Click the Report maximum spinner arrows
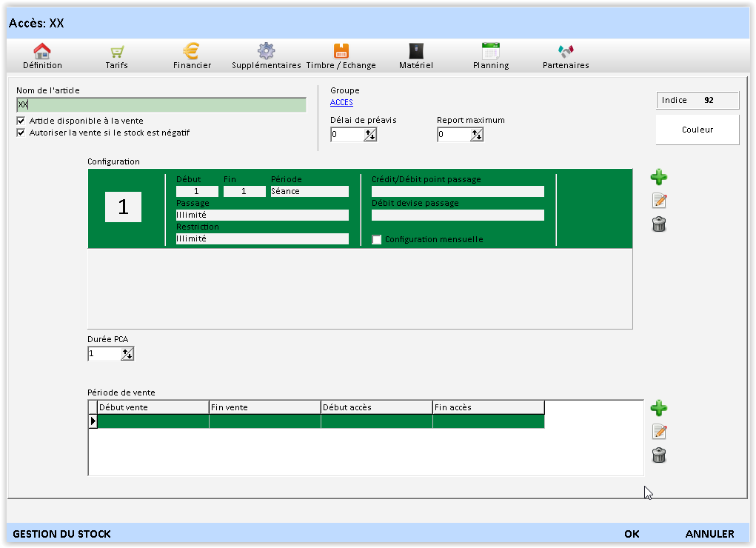756x548 pixels. [x=477, y=135]
